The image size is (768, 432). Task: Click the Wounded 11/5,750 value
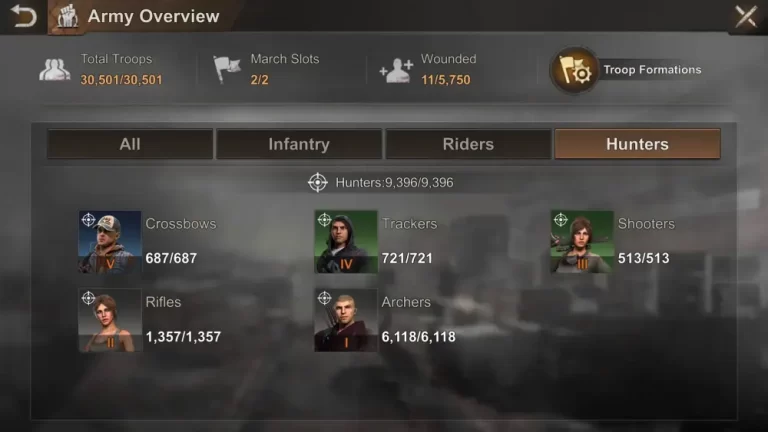446,80
